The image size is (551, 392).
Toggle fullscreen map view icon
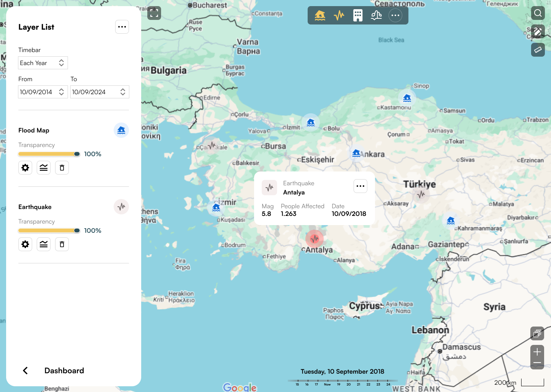(x=154, y=13)
